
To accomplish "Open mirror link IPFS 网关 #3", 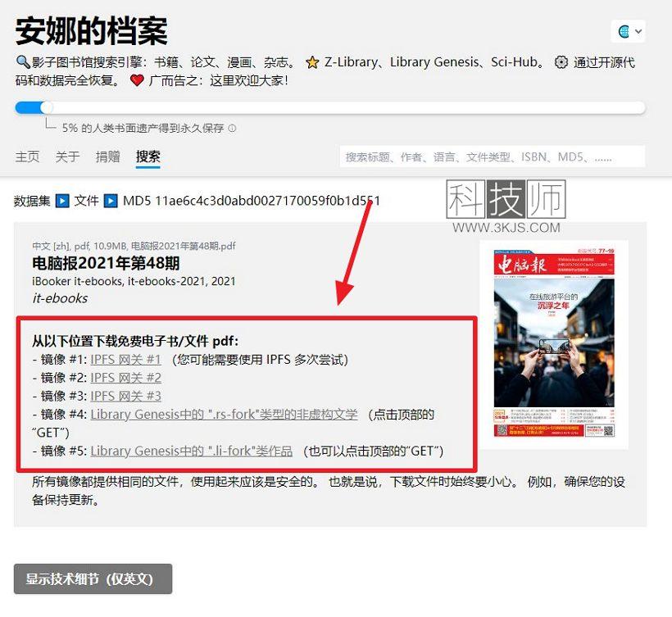I will tap(125, 396).
